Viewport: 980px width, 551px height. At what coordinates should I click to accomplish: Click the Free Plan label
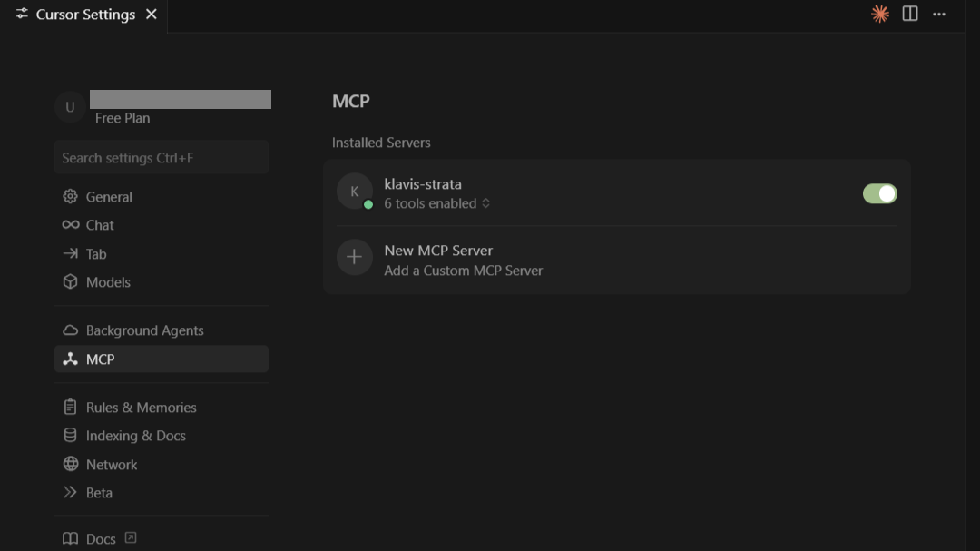click(122, 118)
